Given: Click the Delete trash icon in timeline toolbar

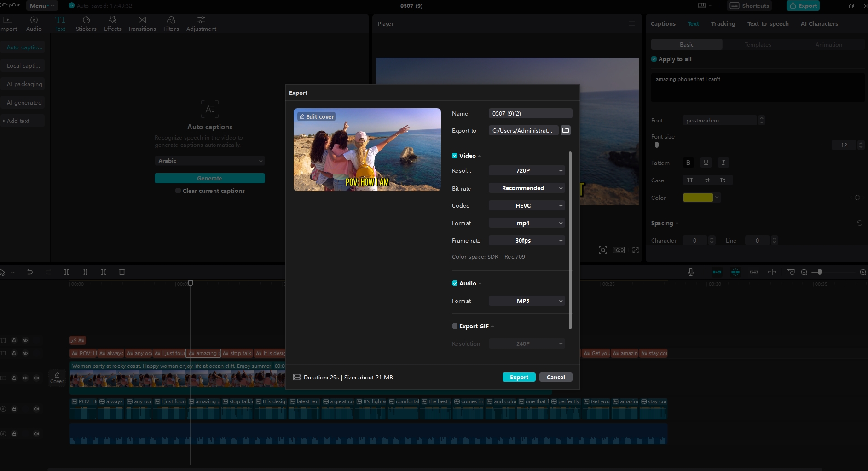Looking at the screenshot, I should click(122, 272).
